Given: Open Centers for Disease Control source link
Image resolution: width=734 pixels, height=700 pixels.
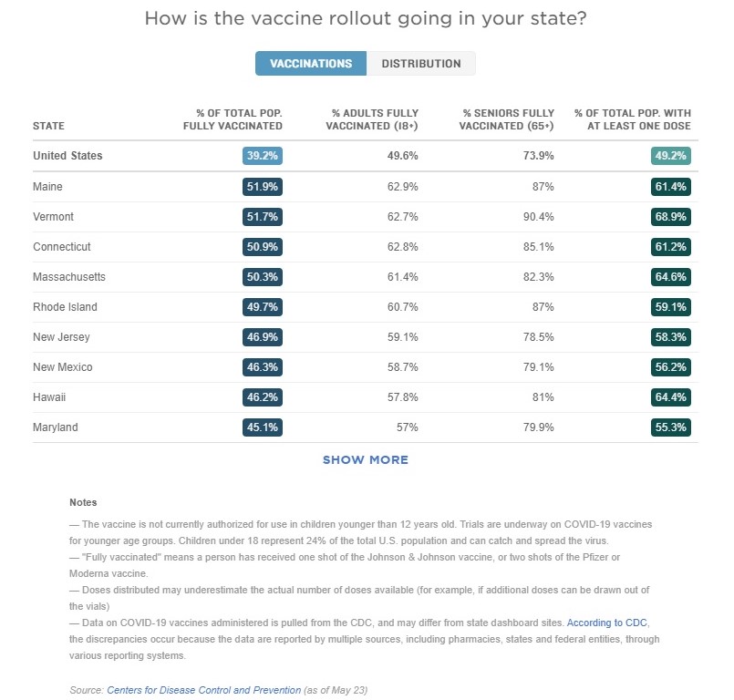Looking at the screenshot, I should click(203, 690).
